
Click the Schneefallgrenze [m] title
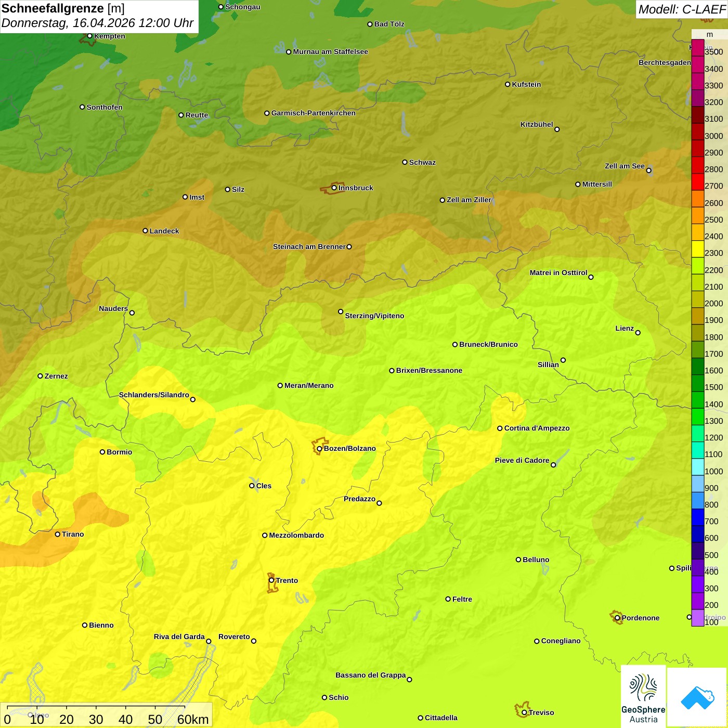click(x=63, y=8)
